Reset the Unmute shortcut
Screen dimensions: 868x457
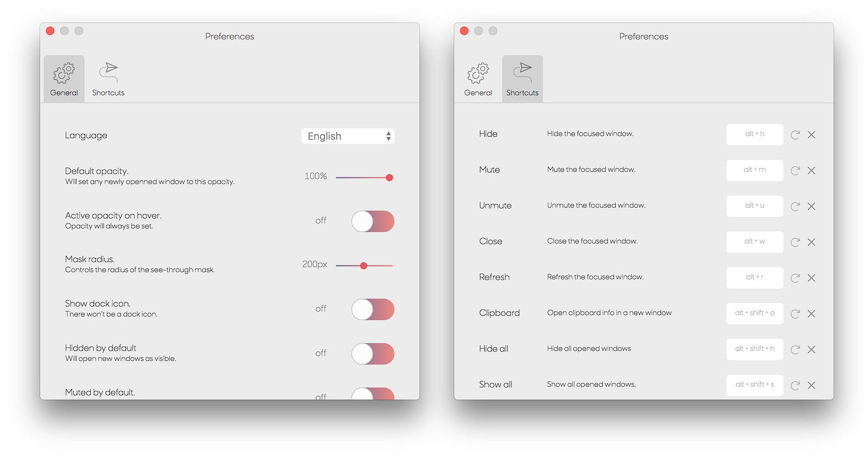(795, 206)
